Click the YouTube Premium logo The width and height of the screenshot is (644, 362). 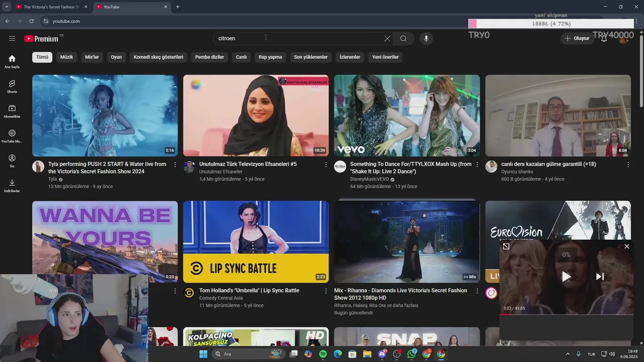[x=41, y=39]
